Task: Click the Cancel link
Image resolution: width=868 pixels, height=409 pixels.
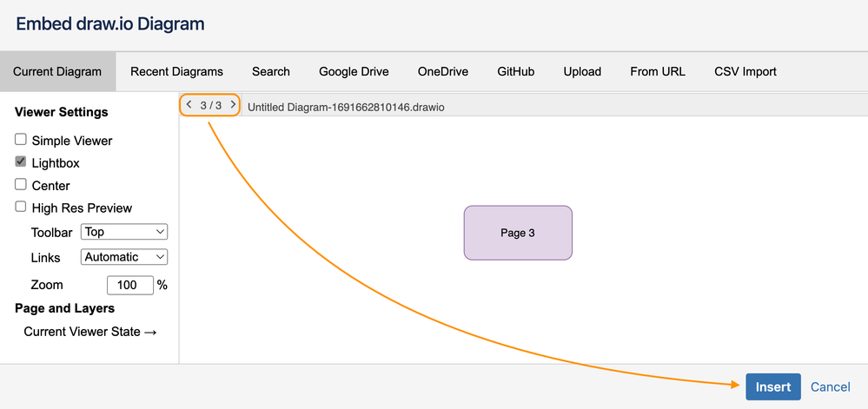Action: [831, 387]
